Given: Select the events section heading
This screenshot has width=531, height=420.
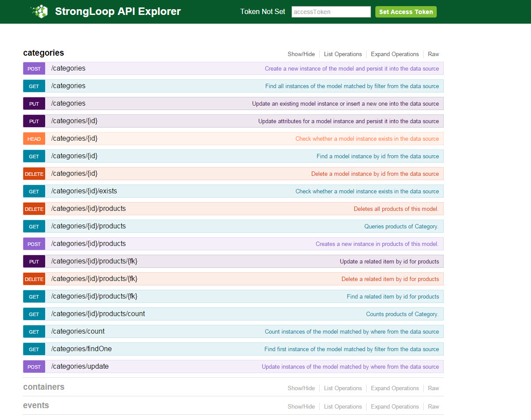Looking at the screenshot, I should click(x=36, y=406).
